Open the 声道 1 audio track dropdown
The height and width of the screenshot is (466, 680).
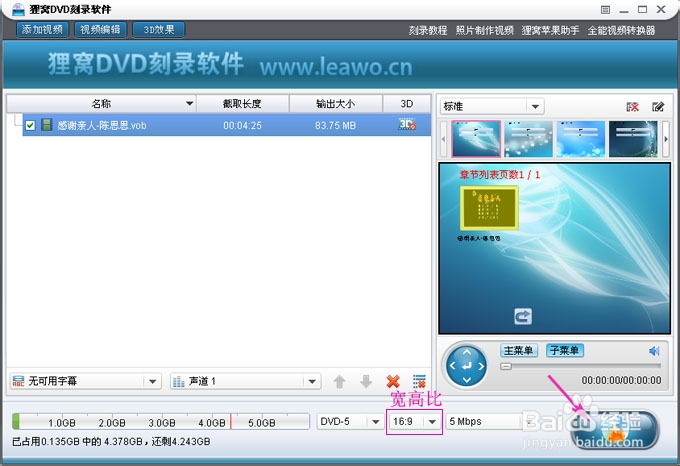[245, 381]
